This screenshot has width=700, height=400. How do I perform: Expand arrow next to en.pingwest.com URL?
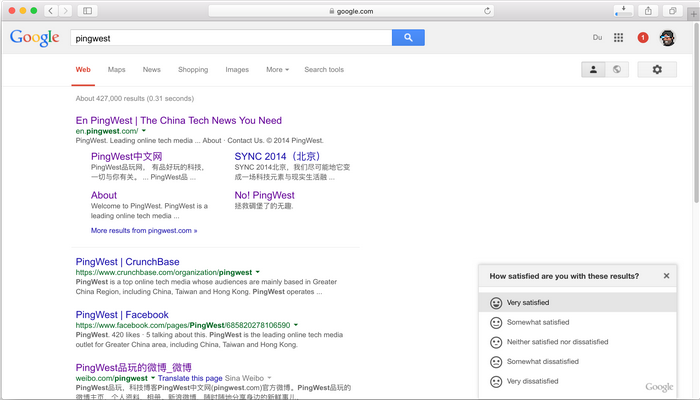(x=144, y=132)
